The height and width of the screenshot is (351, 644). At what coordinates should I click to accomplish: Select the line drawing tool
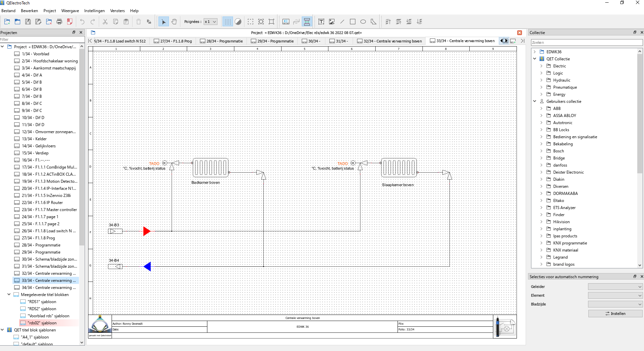[x=342, y=22]
